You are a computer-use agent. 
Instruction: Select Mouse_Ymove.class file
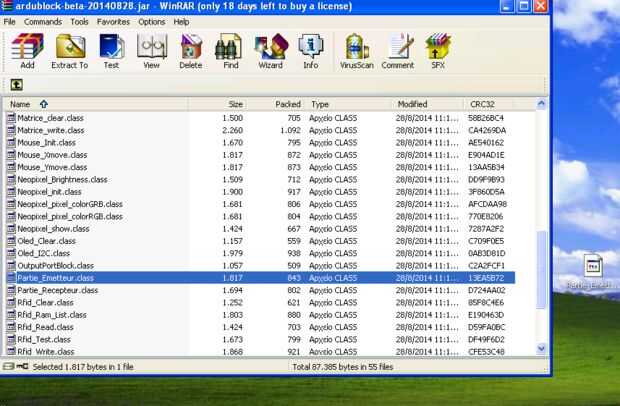pyautogui.click(x=52, y=167)
